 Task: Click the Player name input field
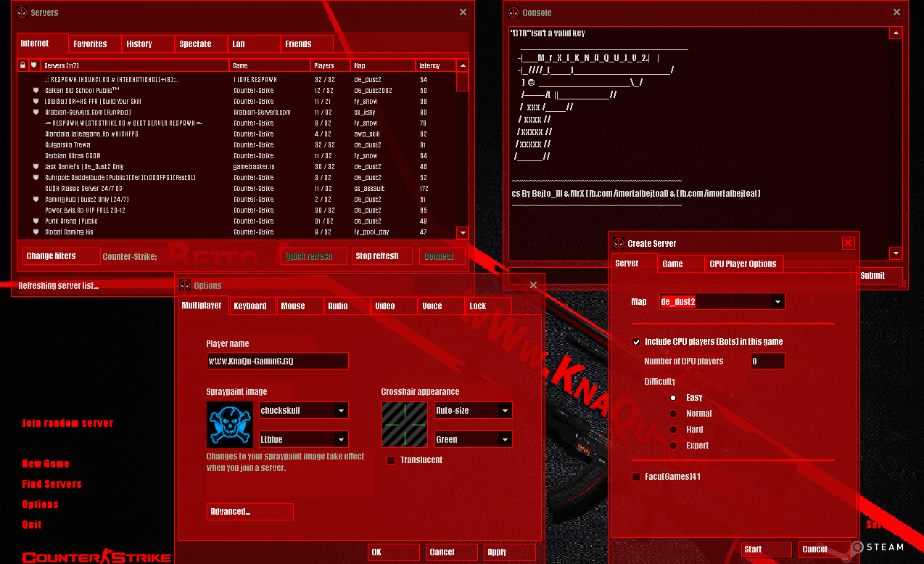277,361
